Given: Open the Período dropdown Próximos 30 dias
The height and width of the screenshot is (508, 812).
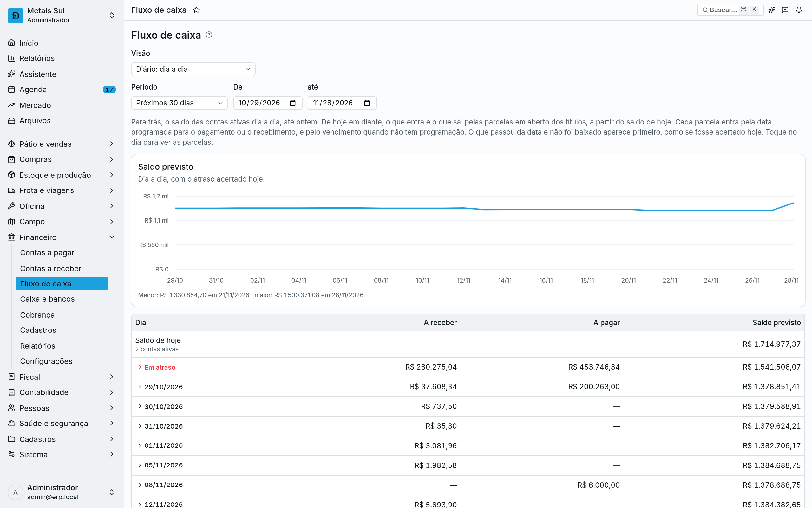Looking at the screenshot, I should pyautogui.click(x=180, y=103).
